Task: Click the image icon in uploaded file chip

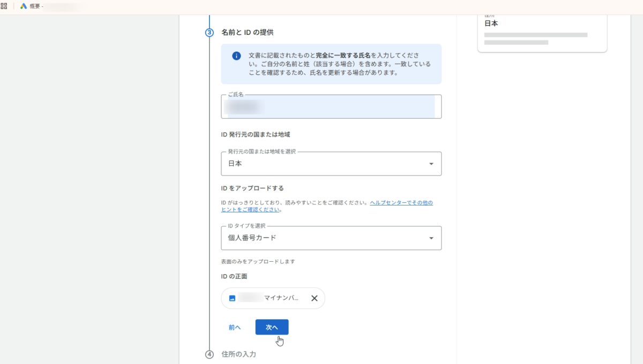Action: (232, 299)
